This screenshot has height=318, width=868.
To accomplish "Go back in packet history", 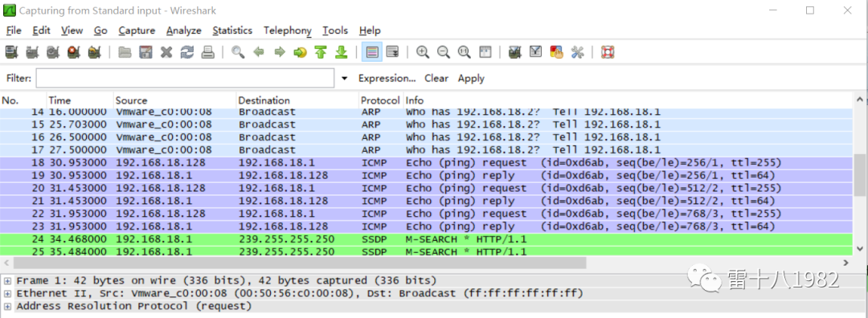I will [259, 52].
